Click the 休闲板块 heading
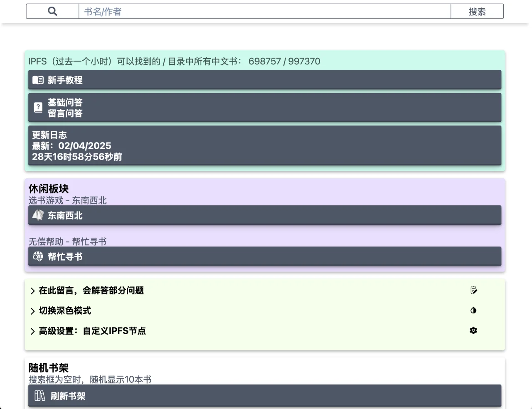 (x=49, y=189)
